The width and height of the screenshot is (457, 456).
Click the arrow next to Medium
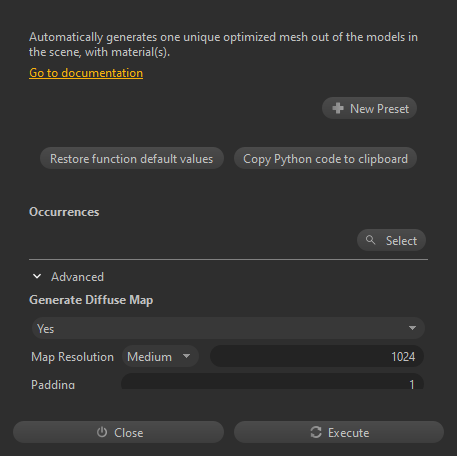click(x=187, y=356)
